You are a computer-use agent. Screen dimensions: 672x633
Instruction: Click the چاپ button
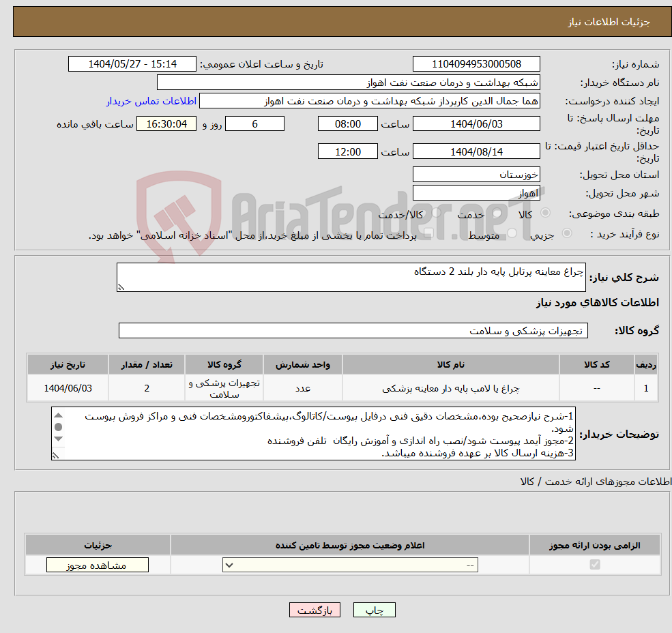(x=375, y=609)
